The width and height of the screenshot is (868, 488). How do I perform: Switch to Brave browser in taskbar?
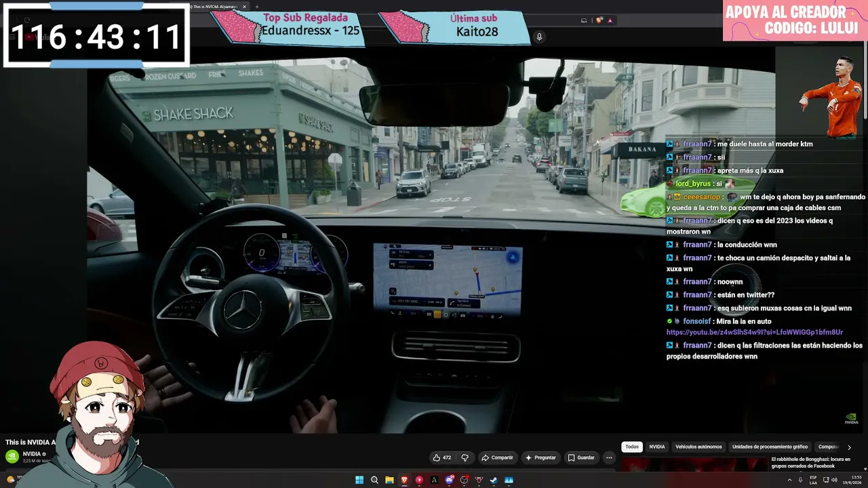tap(404, 480)
